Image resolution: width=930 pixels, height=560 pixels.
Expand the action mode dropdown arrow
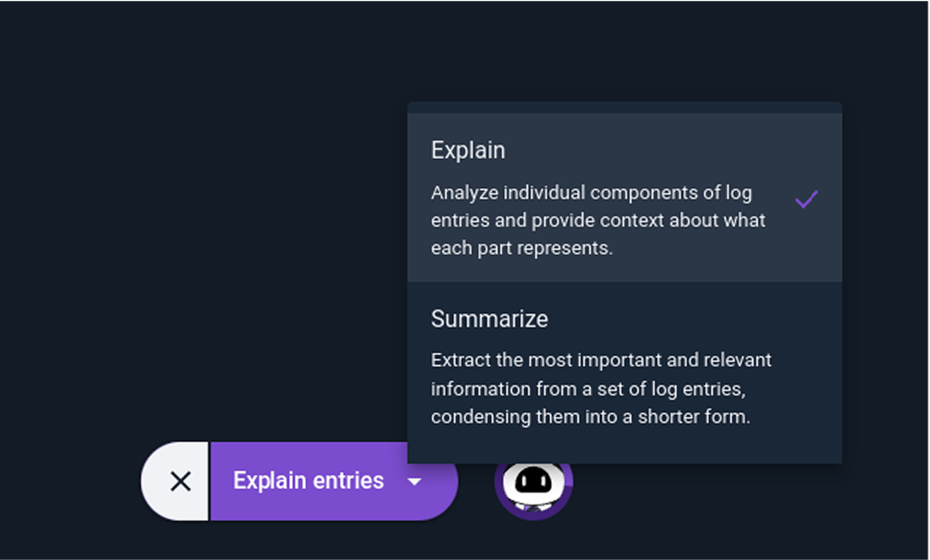point(414,482)
